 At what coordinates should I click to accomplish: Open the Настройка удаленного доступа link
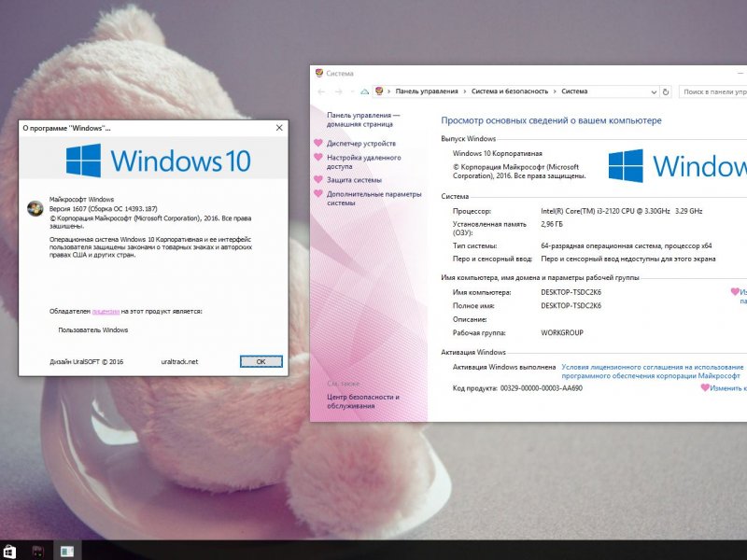[x=363, y=161]
